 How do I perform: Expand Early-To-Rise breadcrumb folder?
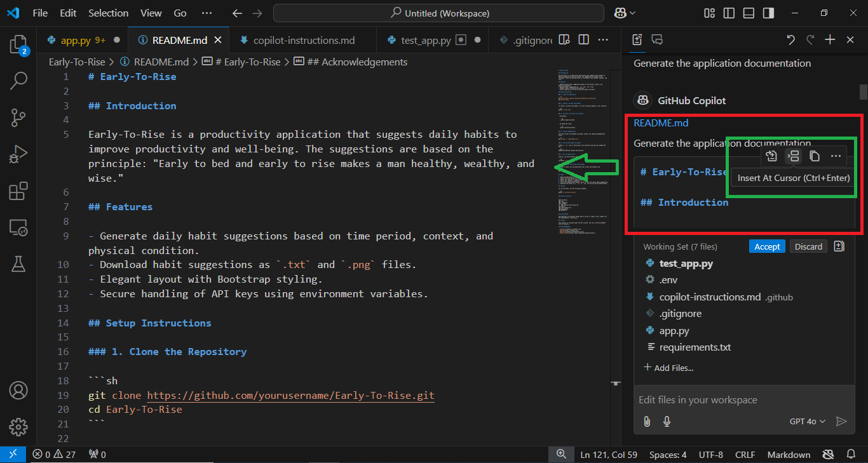[77, 62]
